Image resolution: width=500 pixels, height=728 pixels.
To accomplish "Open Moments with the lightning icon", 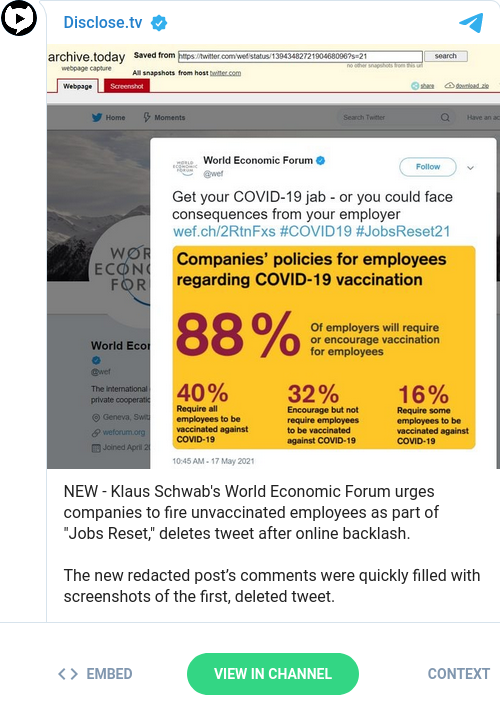I will [x=147, y=117].
